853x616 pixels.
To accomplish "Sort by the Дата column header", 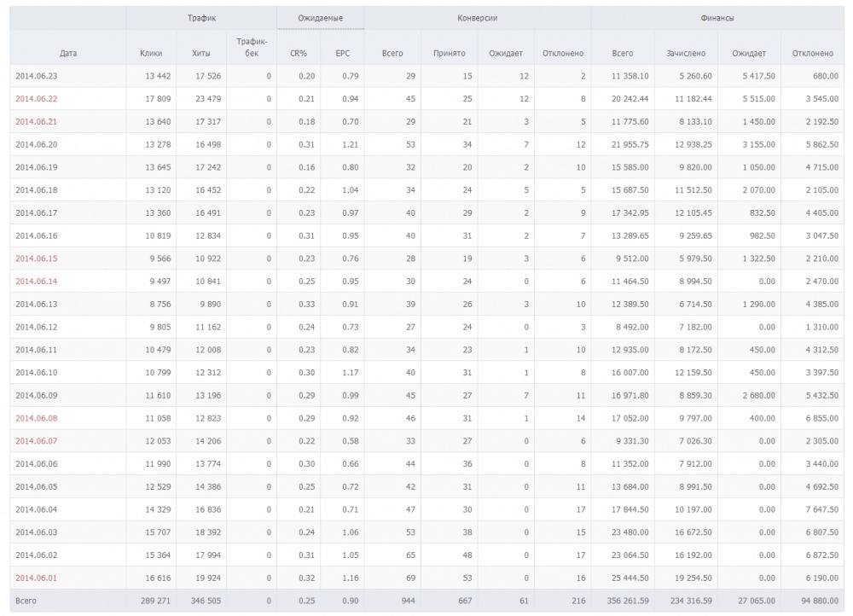I will click(68, 54).
